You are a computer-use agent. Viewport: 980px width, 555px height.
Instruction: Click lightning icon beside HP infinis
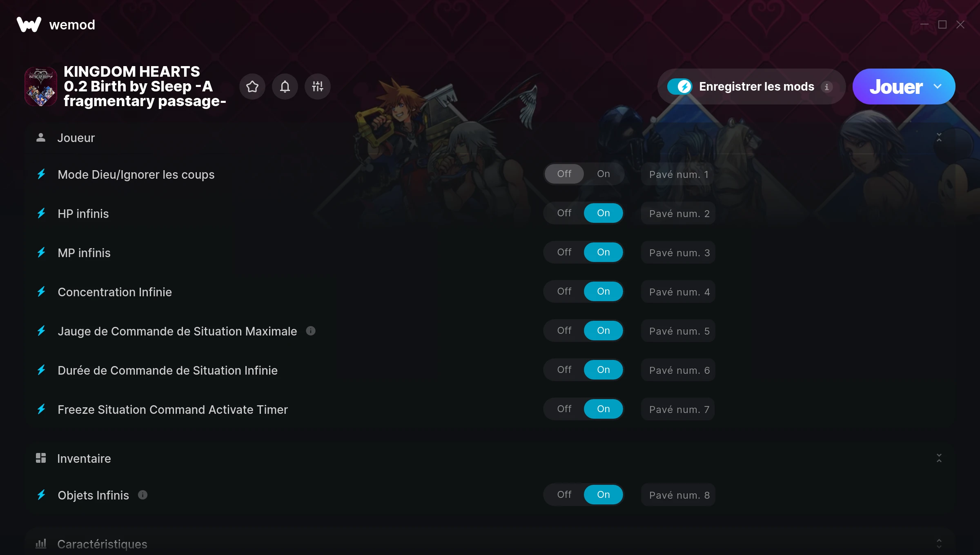41,213
